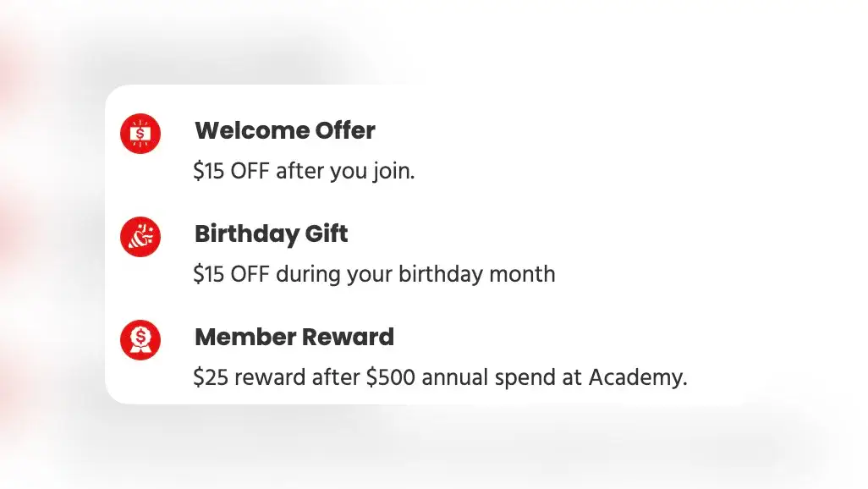Click "$15" in the Welcome Offer description
The image size is (868, 489).
tap(209, 171)
